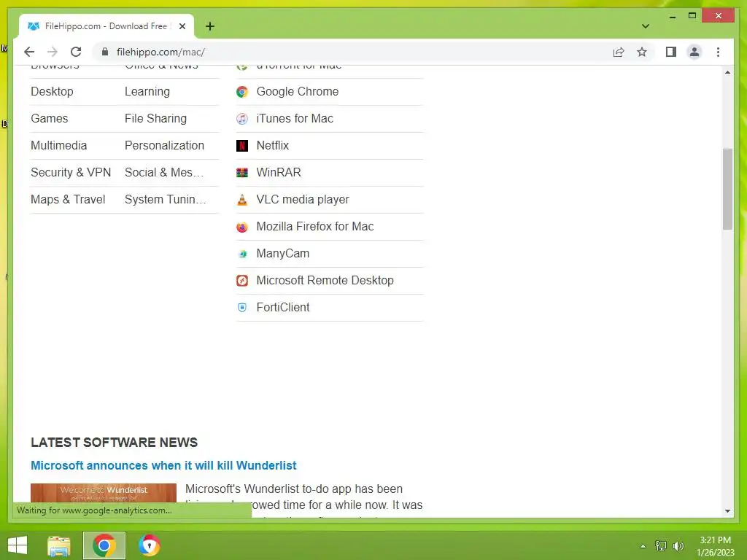
Task: Open the Chrome profile avatar
Action: point(694,52)
